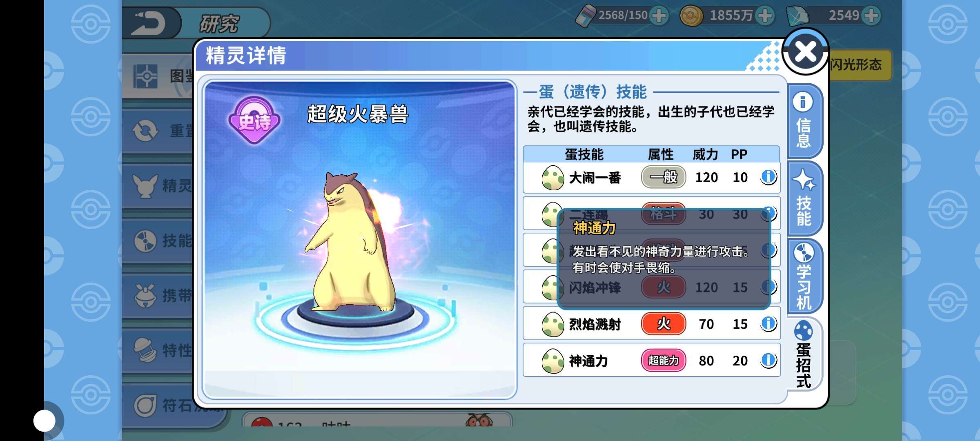
Task: Click the 火 type badge of 烈焰溅射
Action: coord(664,323)
